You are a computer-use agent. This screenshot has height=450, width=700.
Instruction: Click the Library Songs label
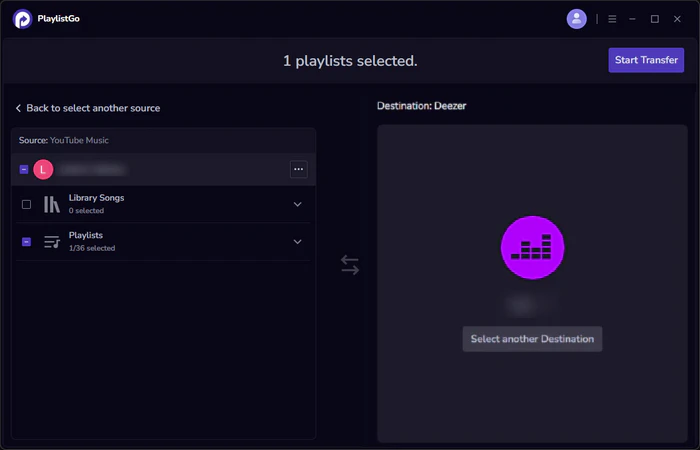(96, 198)
